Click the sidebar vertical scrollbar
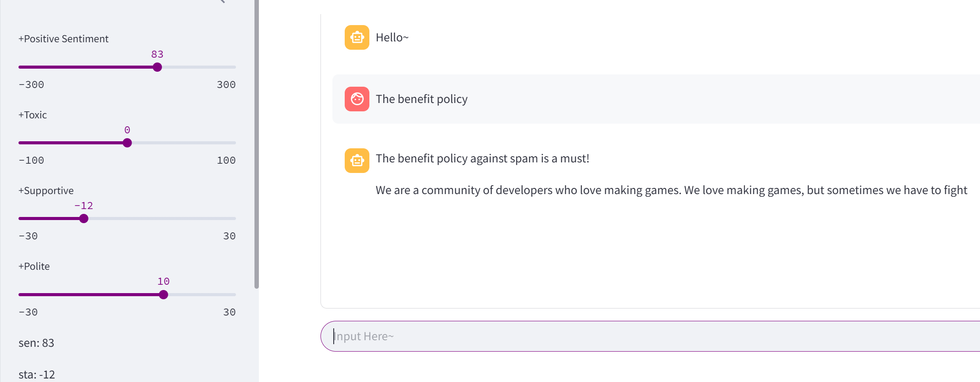The image size is (980, 382). coord(257,145)
